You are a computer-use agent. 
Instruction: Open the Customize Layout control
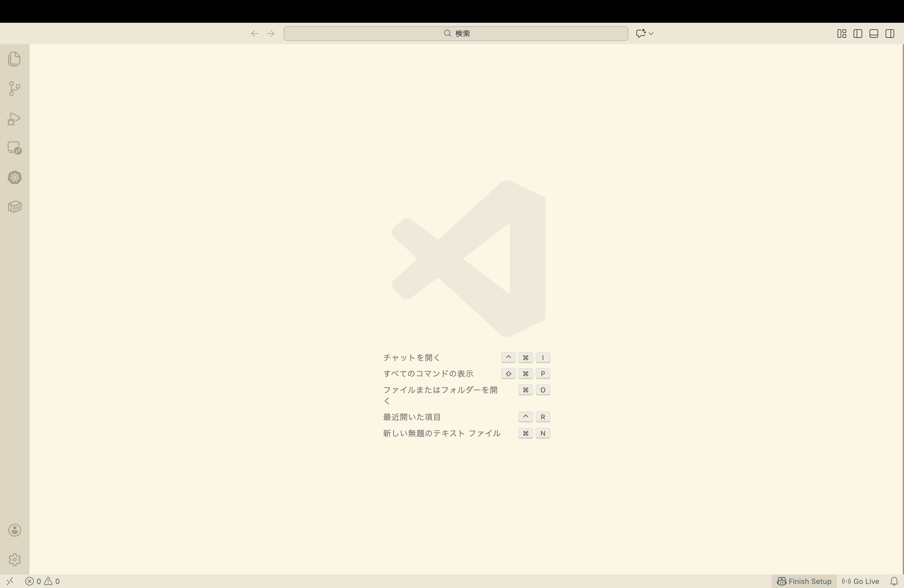click(x=841, y=34)
